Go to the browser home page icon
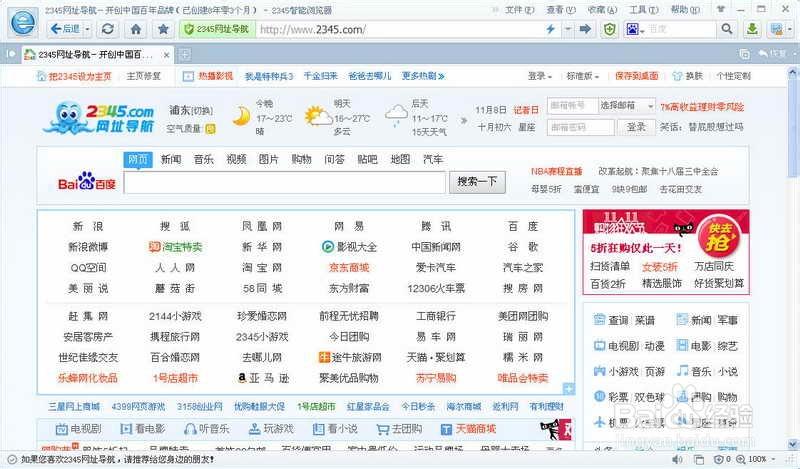Screen dimensions: 800x469 coord(136,29)
